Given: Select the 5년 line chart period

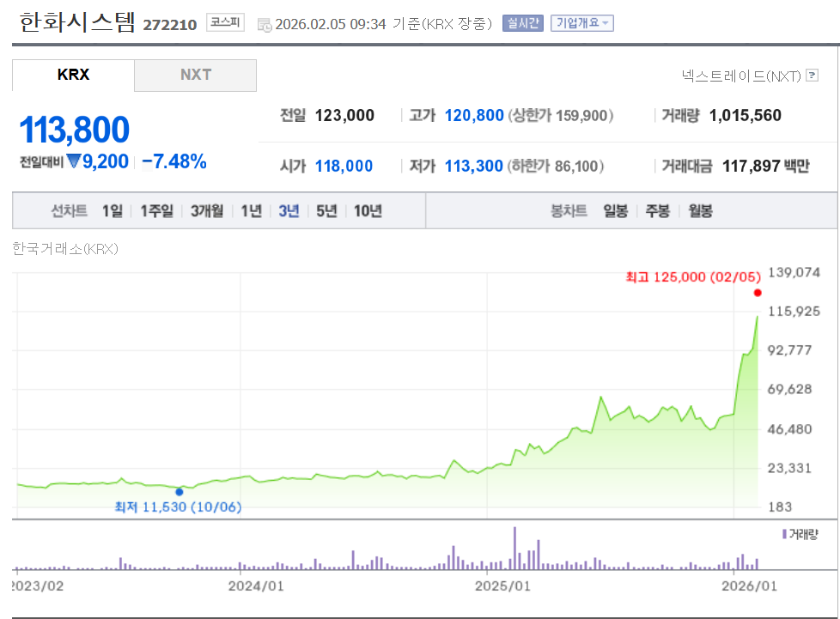Looking at the screenshot, I should click(326, 211).
